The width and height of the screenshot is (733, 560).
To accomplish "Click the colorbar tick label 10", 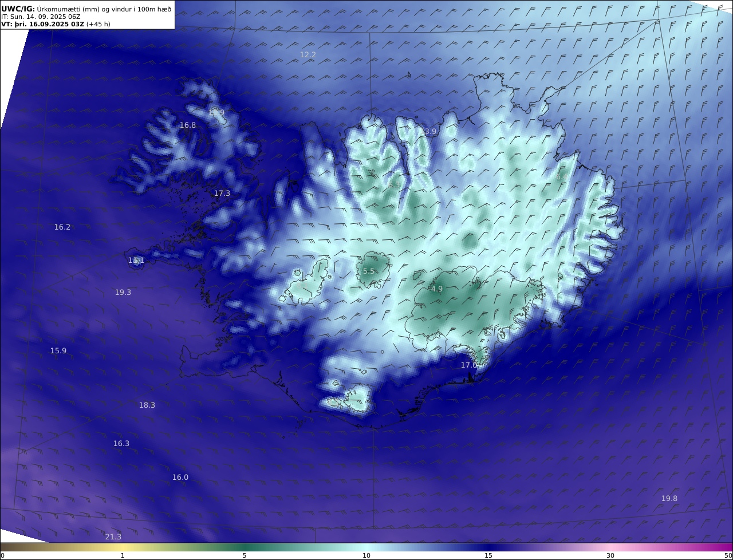I will click(x=366, y=556).
